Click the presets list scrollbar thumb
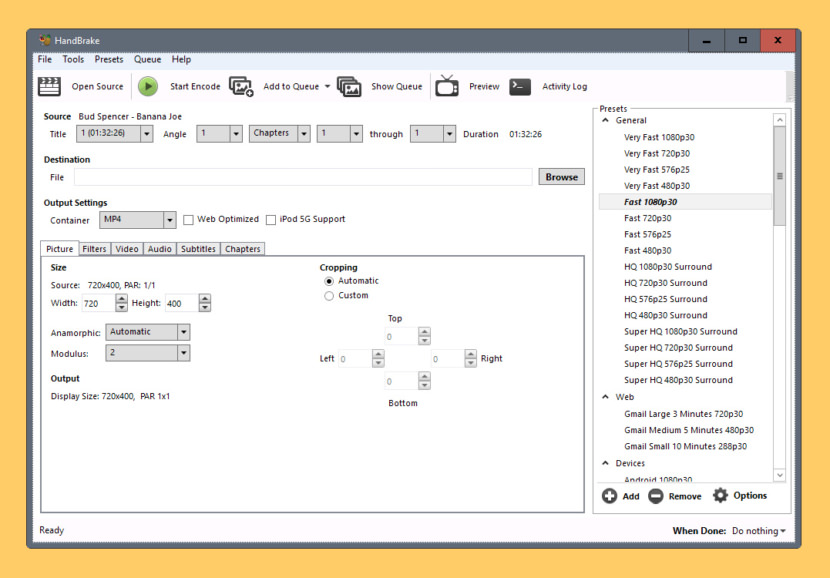The width and height of the screenshot is (830, 578). tap(779, 176)
